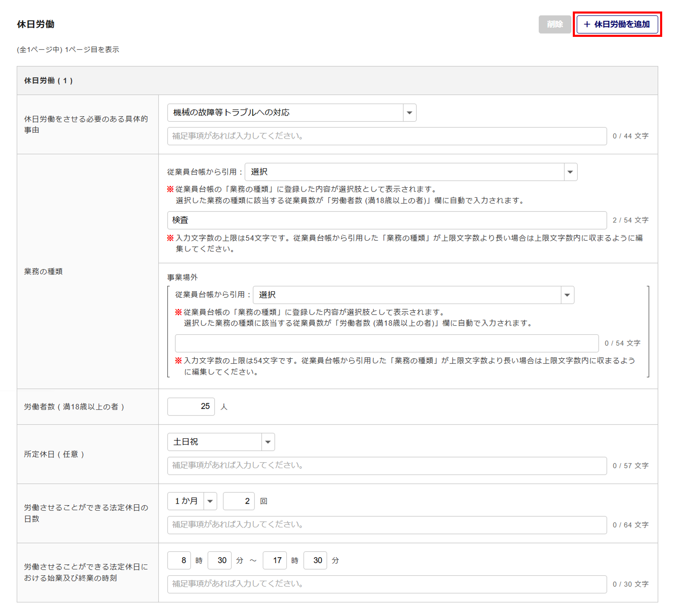Expand the 事業場外 従業員台帳から引用 dropdown
Screen dimensions: 674x616
[413, 295]
